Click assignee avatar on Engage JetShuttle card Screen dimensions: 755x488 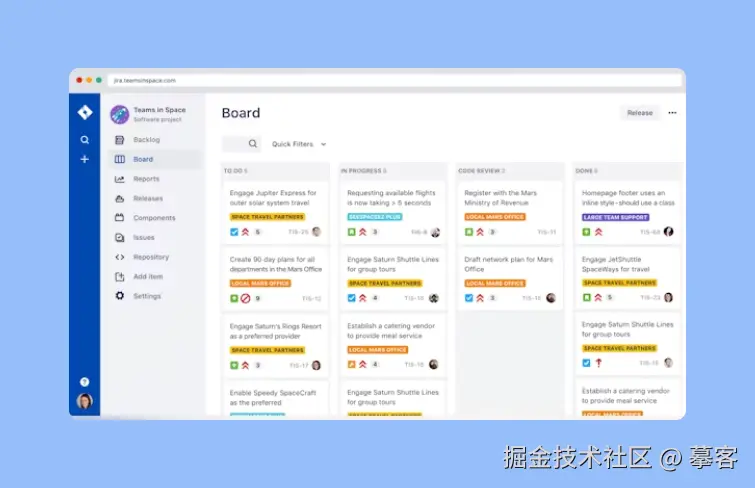669,297
